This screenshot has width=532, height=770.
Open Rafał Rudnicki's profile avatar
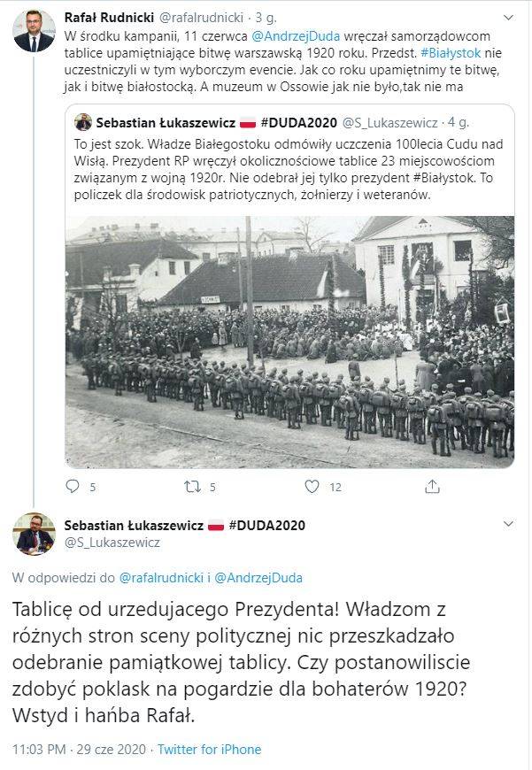34,30
